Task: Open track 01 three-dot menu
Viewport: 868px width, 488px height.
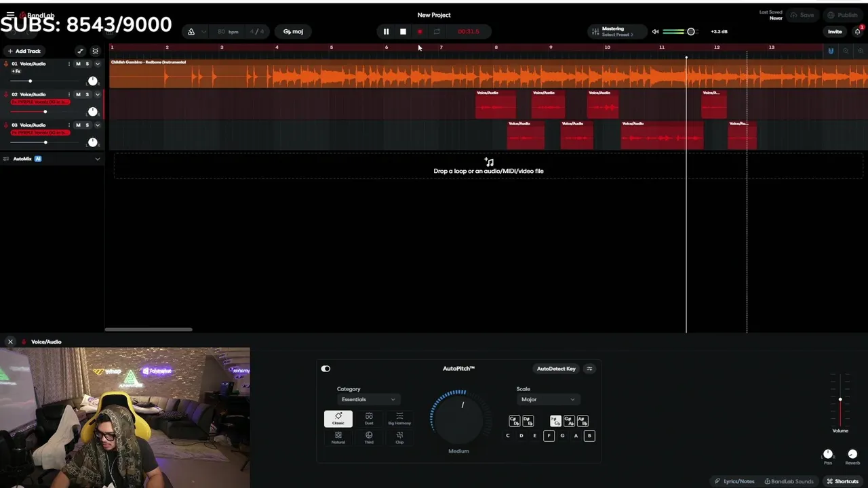Action: click(68, 64)
